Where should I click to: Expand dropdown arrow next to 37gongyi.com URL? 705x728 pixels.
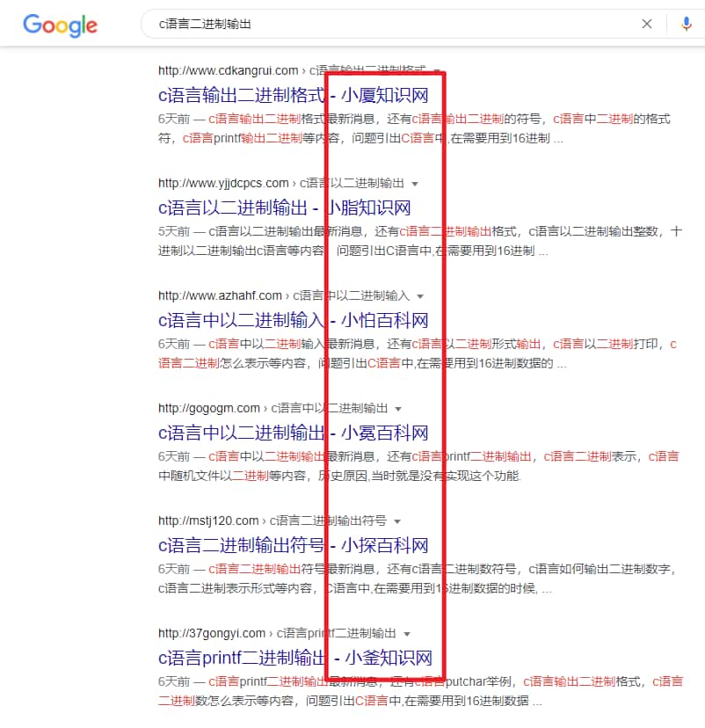[407, 634]
